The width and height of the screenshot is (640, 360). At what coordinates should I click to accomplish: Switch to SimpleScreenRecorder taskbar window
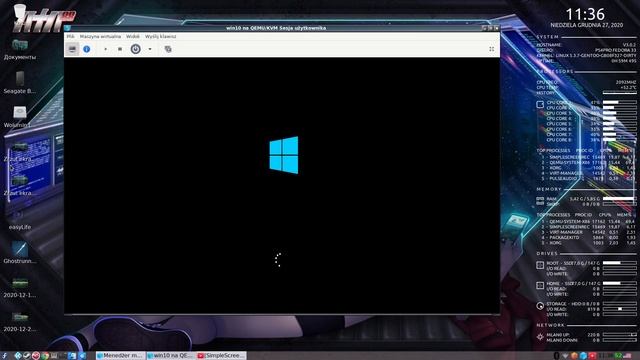(222, 356)
